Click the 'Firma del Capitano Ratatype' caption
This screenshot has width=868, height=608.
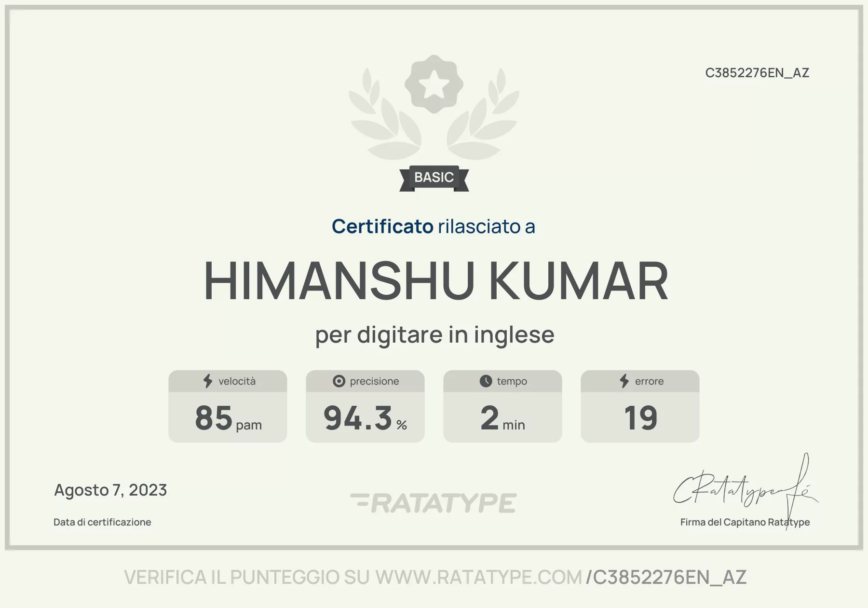(745, 522)
